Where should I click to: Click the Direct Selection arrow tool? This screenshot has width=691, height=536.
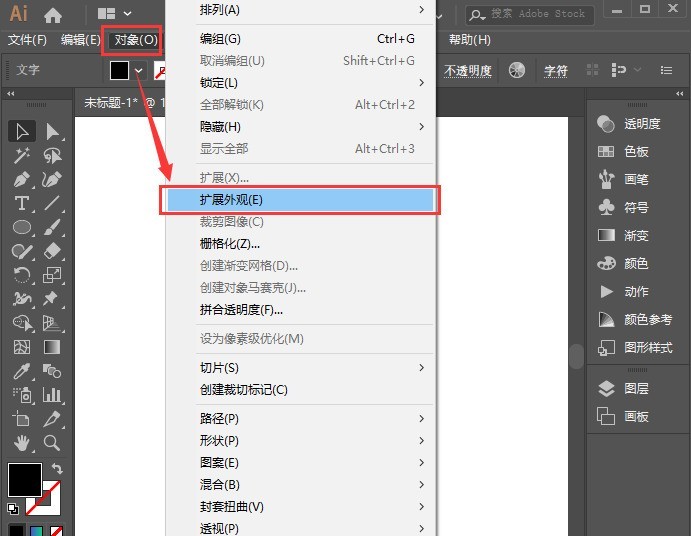52,131
